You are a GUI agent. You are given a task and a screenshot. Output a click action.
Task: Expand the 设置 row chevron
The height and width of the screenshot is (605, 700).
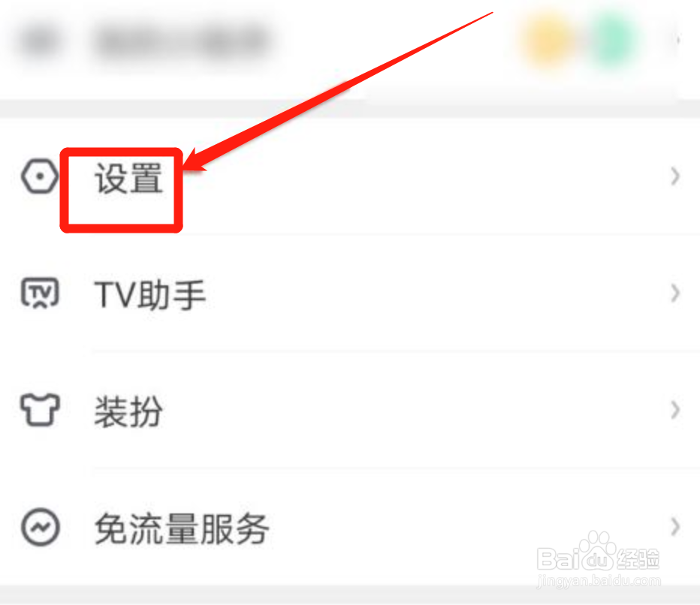675,176
